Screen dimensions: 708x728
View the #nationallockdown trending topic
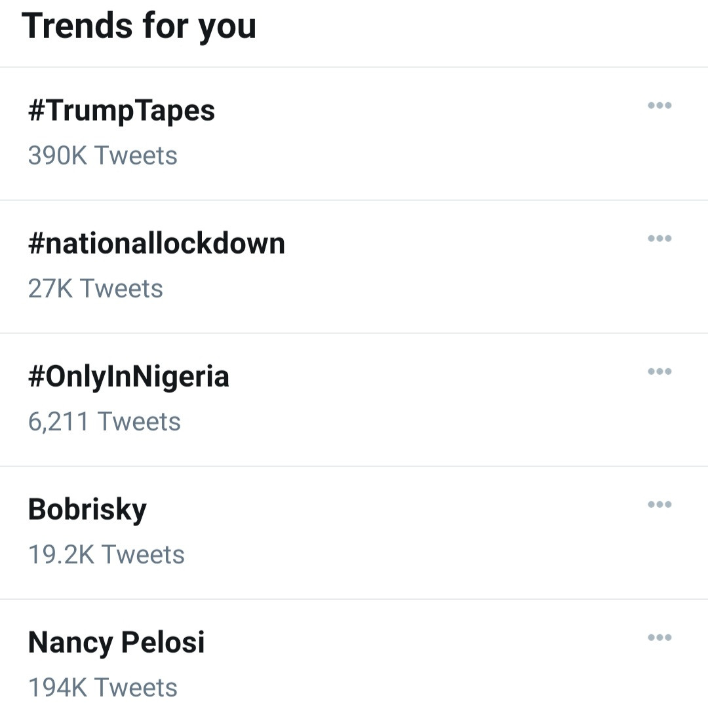point(157,244)
